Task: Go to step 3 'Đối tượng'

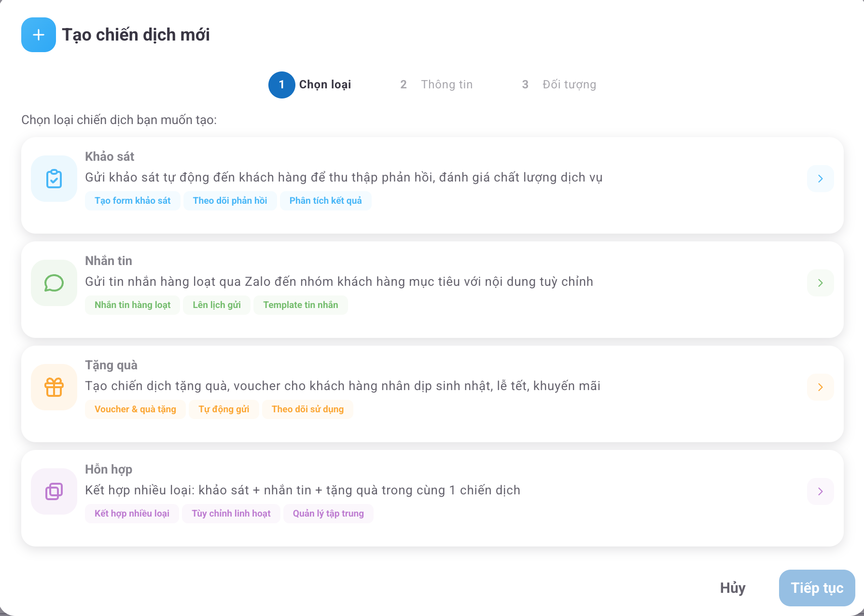Action: pos(559,84)
